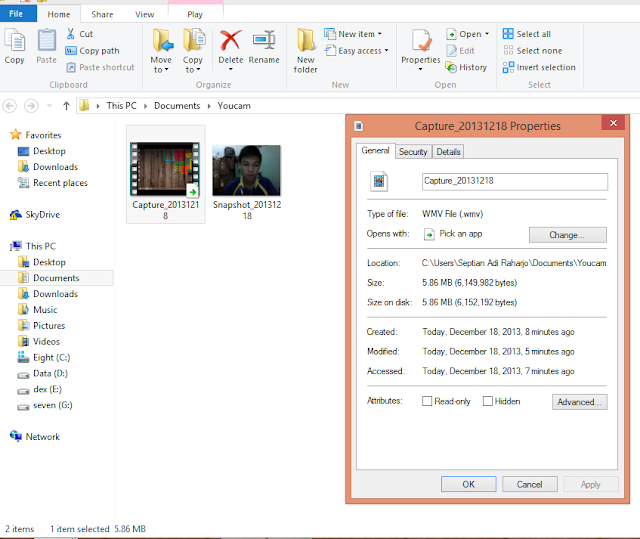Click Cancel in the Properties dialog

[x=530, y=484]
